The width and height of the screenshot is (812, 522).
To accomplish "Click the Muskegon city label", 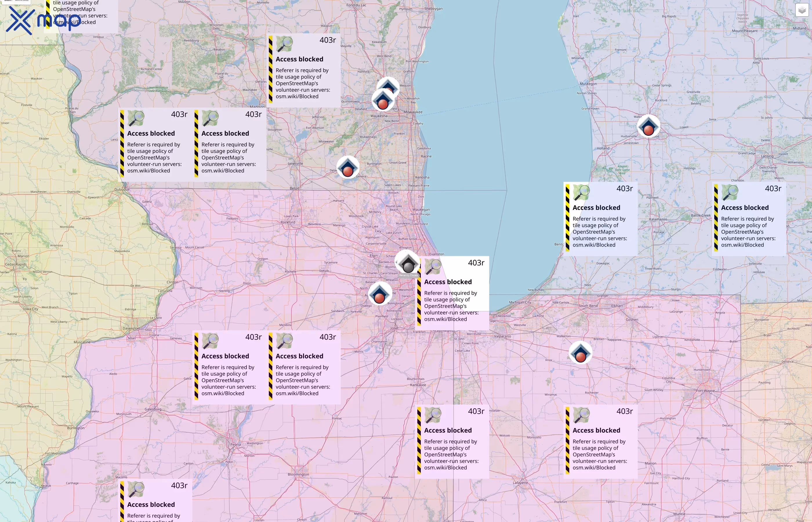I will [x=588, y=84].
